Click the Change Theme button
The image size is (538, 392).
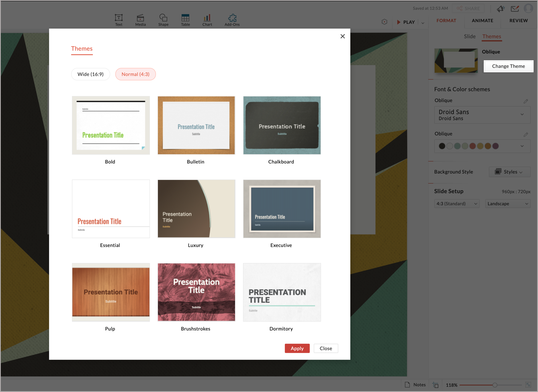point(508,66)
